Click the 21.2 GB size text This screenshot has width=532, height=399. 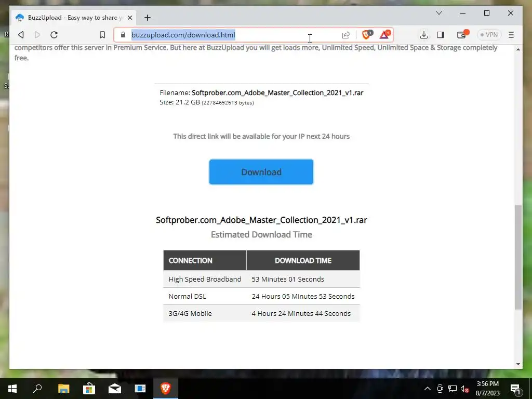[188, 102]
